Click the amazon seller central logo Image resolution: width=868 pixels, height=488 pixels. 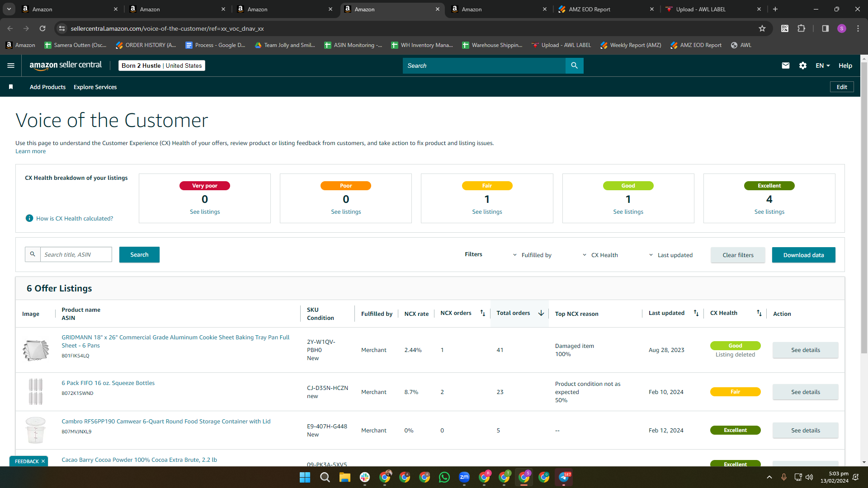click(66, 66)
